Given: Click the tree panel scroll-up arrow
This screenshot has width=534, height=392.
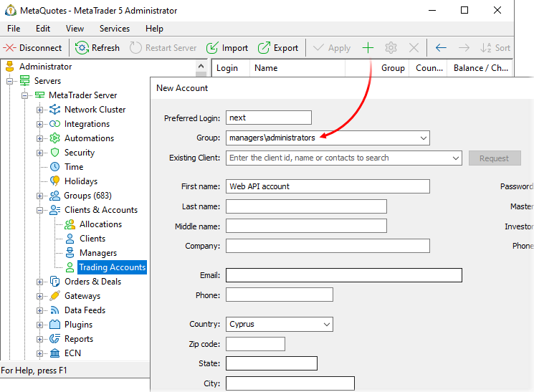Looking at the screenshot, I should click(201, 66).
